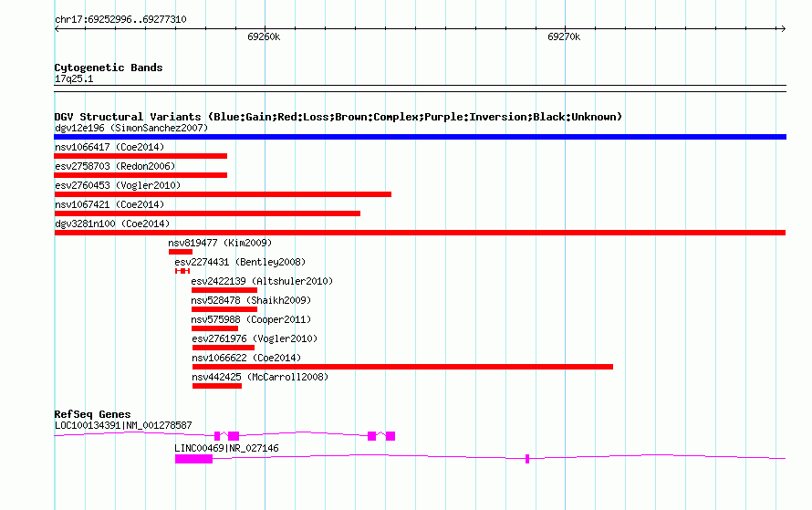The image size is (812, 510).
Task: Select the large magenta LINC00469 exon block
Action: [x=193, y=459]
